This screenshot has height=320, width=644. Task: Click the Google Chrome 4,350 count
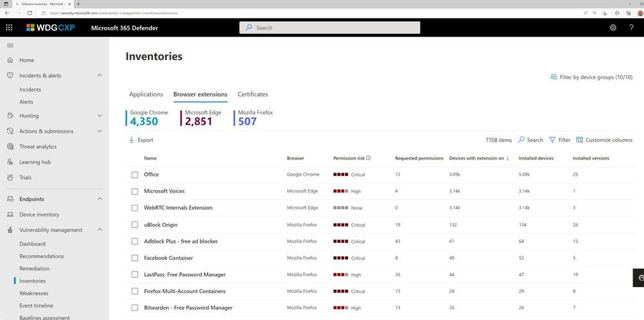coord(144,122)
